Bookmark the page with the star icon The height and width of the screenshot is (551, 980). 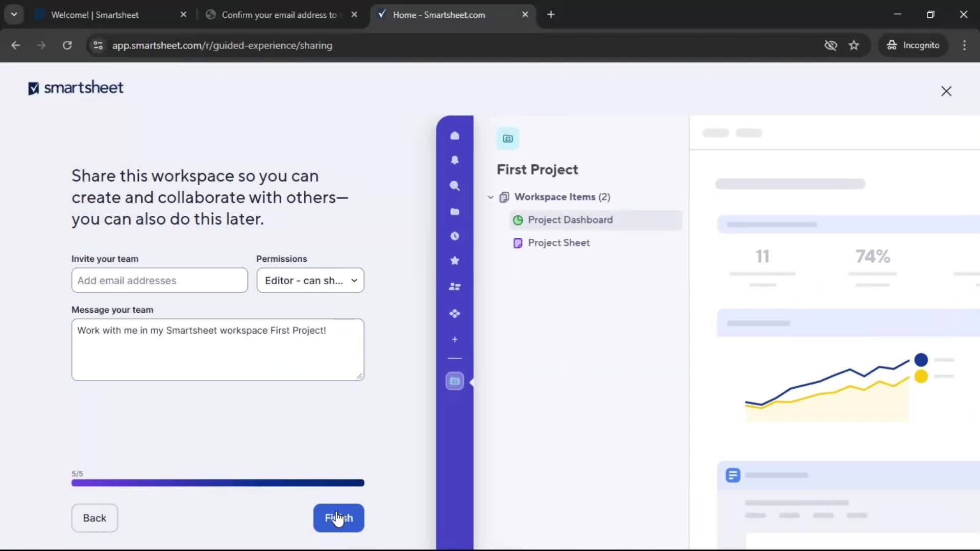click(x=854, y=45)
